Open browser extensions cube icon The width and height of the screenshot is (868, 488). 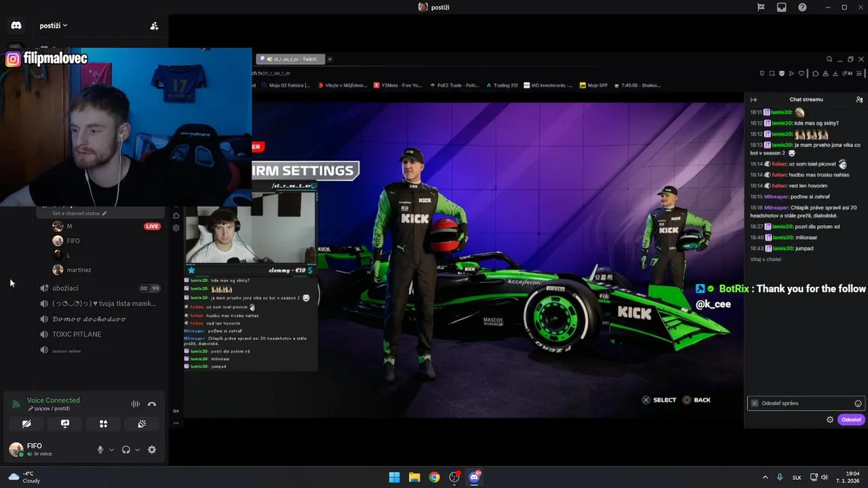(x=815, y=73)
